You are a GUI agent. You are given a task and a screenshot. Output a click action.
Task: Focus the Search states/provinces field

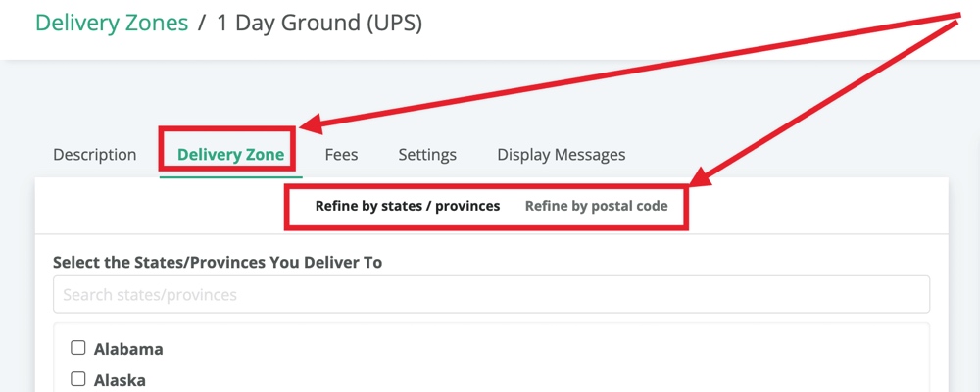tap(491, 294)
